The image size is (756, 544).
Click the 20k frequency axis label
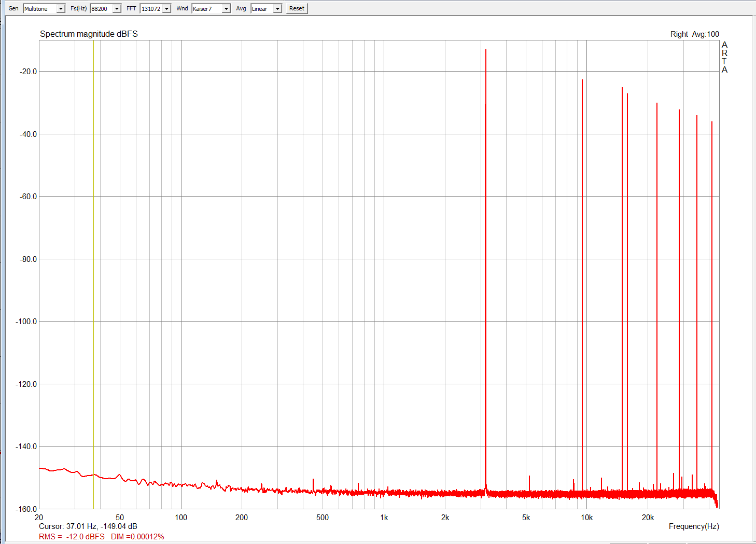point(648,517)
